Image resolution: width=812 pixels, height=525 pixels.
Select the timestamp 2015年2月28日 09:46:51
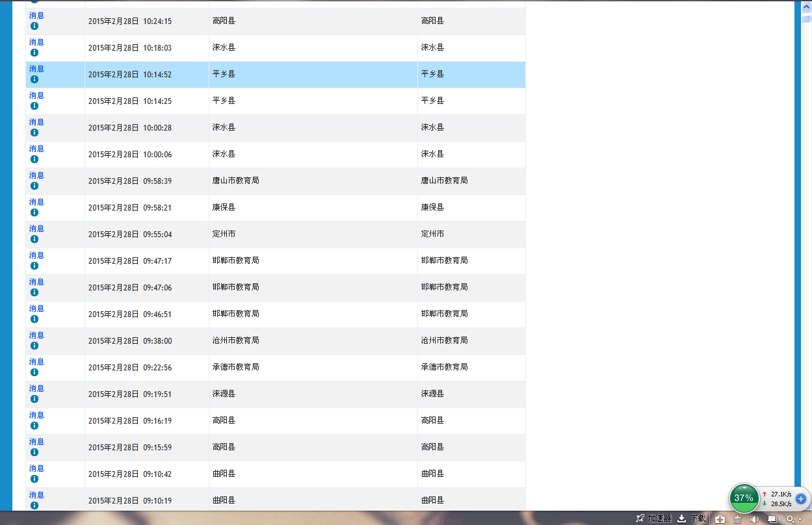pyautogui.click(x=130, y=314)
